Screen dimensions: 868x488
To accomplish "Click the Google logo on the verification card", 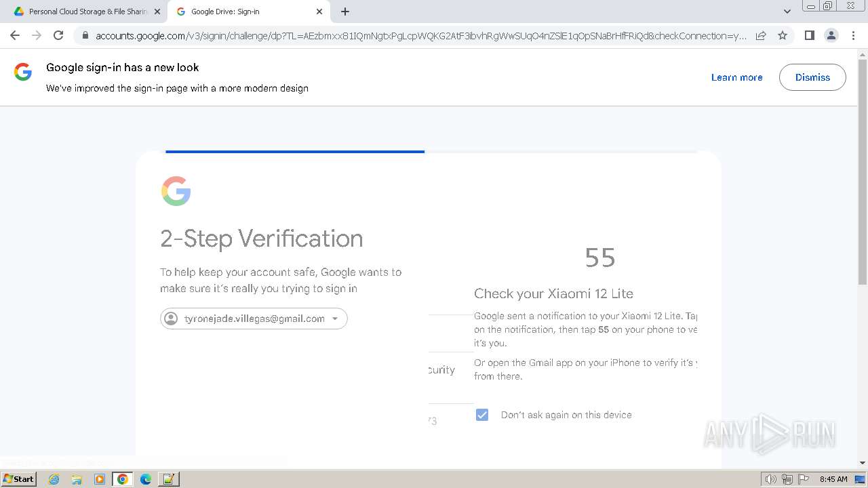I will (176, 191).
